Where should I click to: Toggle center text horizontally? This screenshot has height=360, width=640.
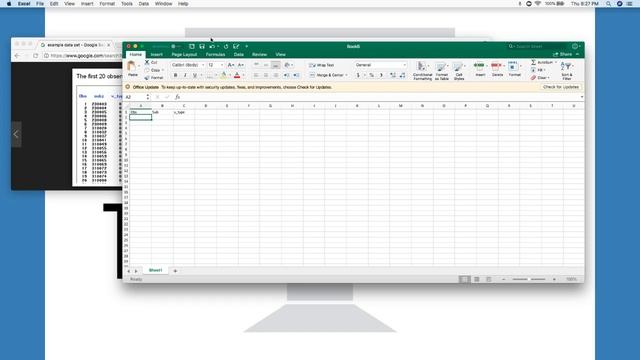coord(266,75)
